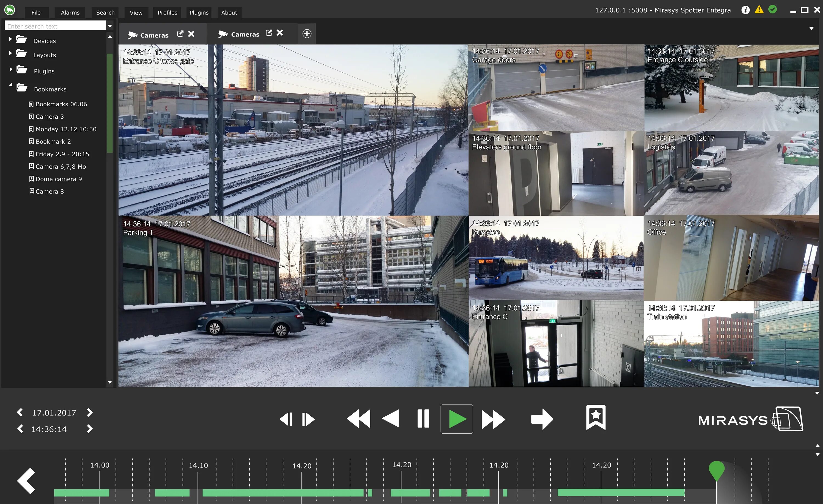
Task: Pop out the first Cameras tab
Action: point(180,34)
